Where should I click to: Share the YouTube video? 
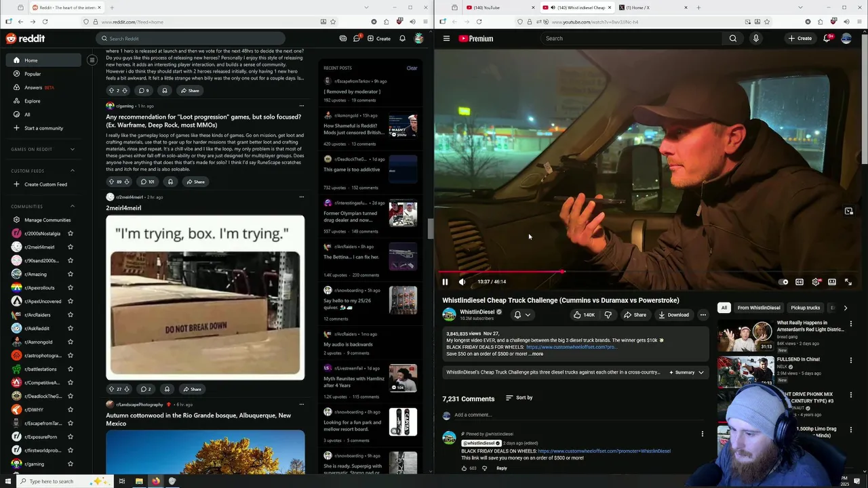pyautogui.click(x=635, y=314)
